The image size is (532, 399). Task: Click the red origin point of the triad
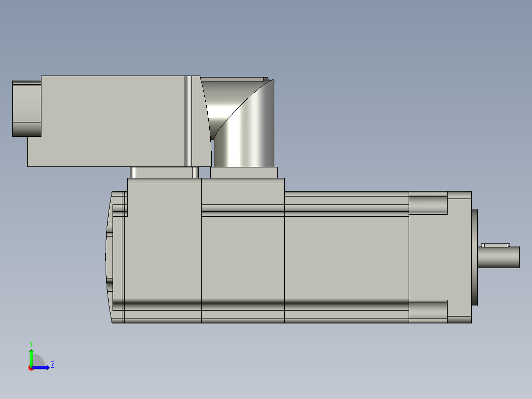(x=31, y=368)
